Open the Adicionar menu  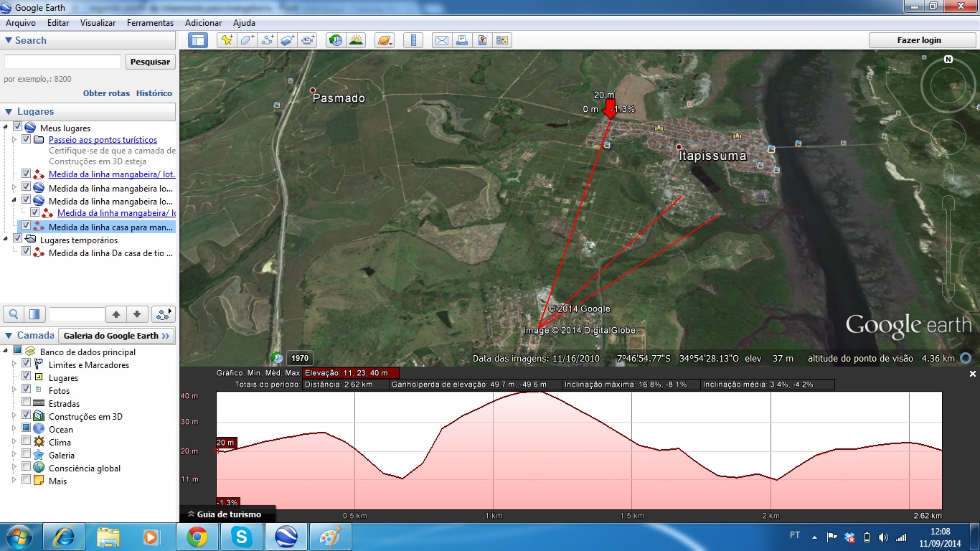tap(204, 23)
